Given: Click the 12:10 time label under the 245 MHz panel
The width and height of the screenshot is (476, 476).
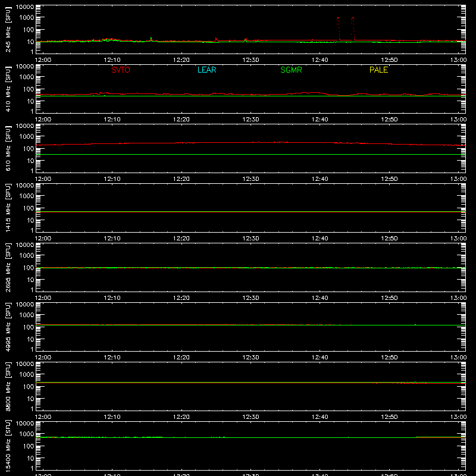Looking at the screenshot, I should (x=112, y=60).
